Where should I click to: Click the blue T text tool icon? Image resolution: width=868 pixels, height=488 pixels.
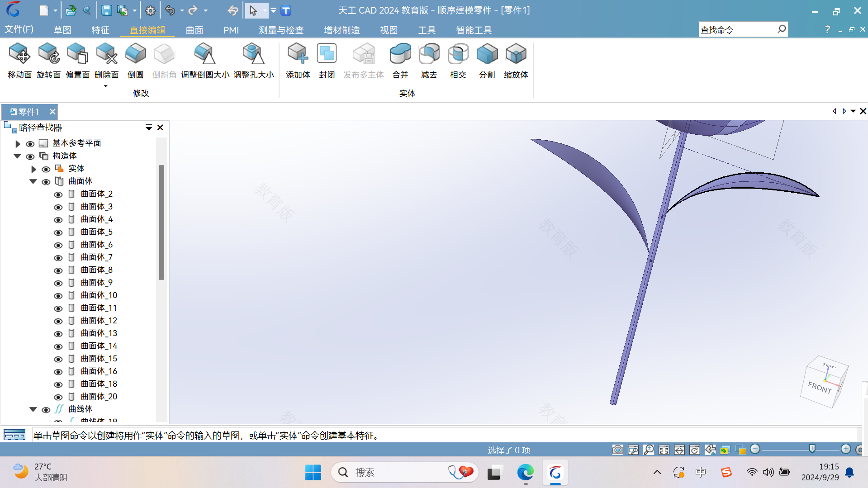click(x=286, y=10)
